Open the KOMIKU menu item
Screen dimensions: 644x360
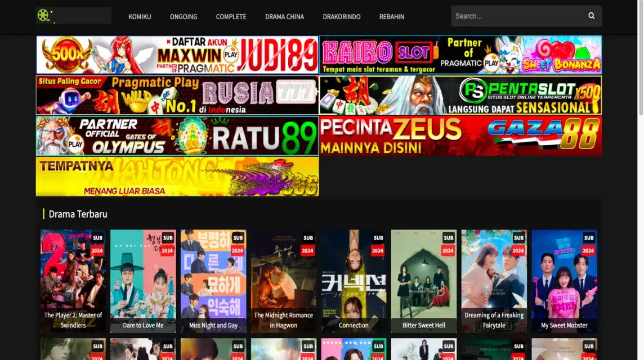pyautogui.click(x=140, y=17)
